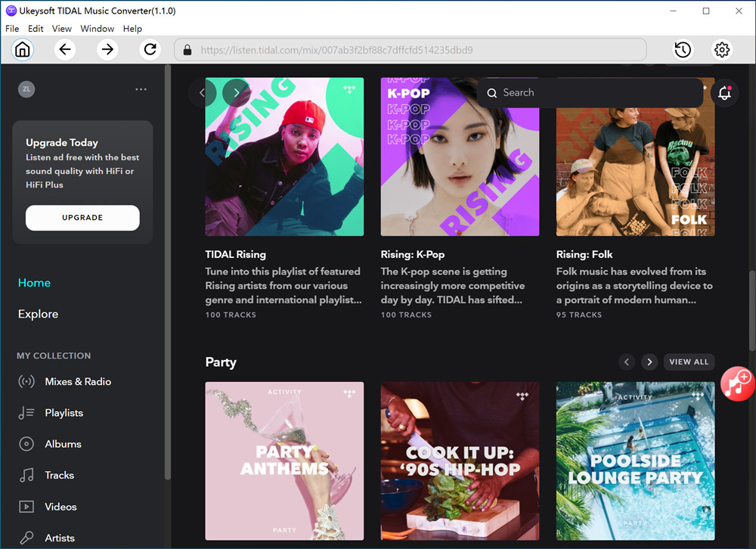Click the Upgrade Today heading
Screen dimensions: 756x549
[62, 142]
